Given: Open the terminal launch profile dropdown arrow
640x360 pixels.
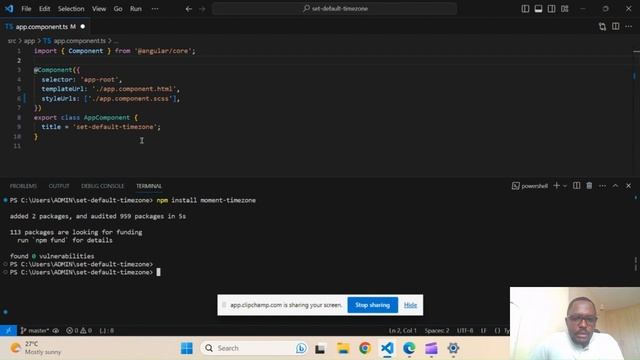Looking at the screenshot, I should point(565,186).
